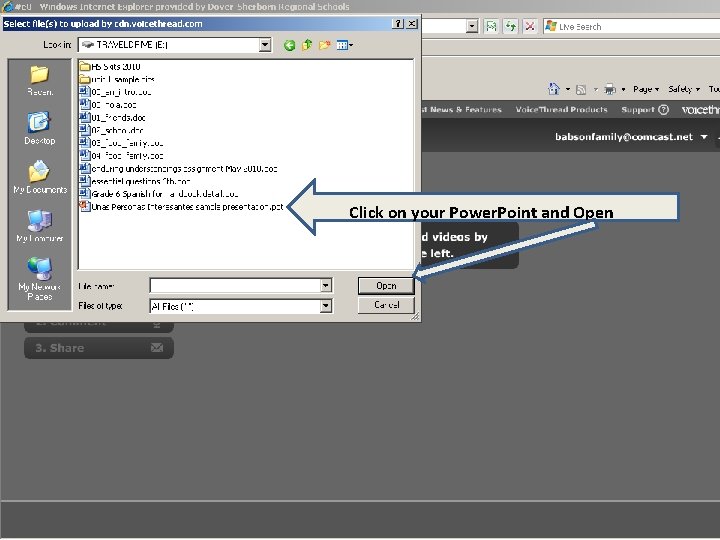
Task: Jump to Desktop in places bar
Action: click(40, 128)
